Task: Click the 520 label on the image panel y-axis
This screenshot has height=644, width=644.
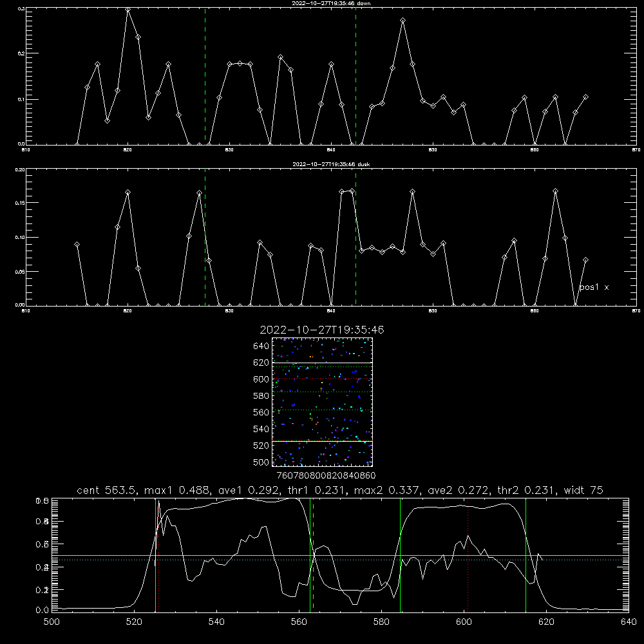Action: point(261,446)
